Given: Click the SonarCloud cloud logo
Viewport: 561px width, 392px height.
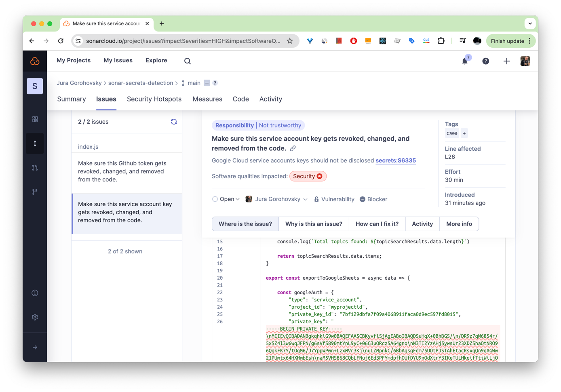Looking at the screenshot, I should click(x=35, y=61).
